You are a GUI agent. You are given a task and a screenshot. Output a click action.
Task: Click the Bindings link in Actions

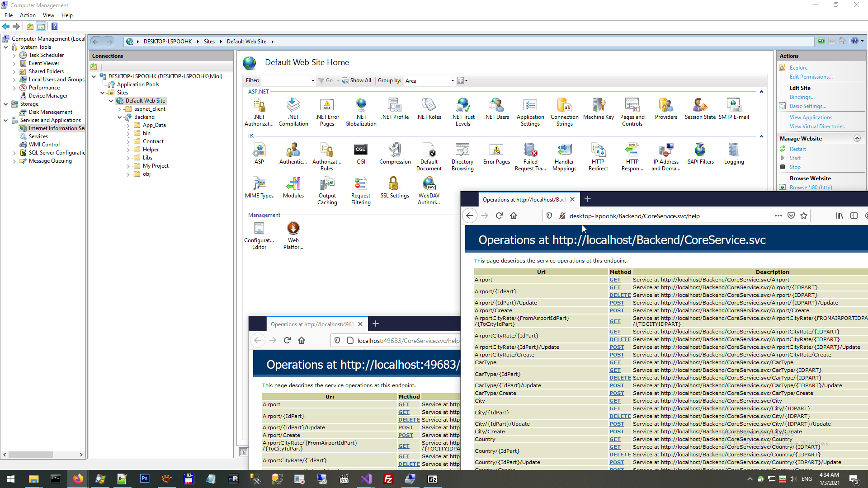pos(802,97)
